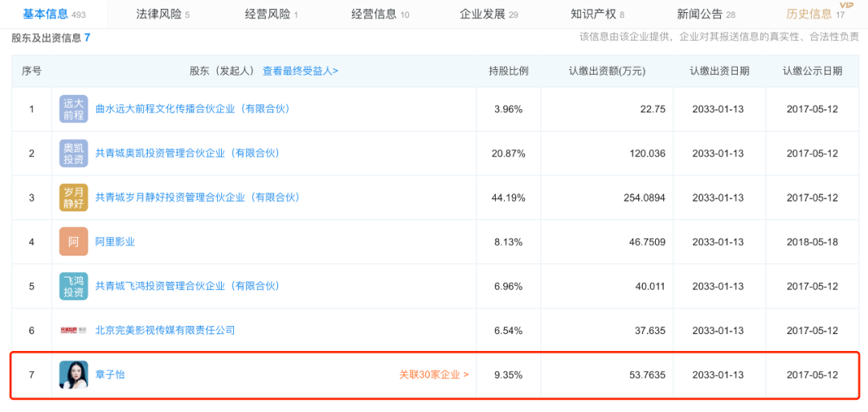
Task: Click the 岁月静好 shareholder logo icon
Action: click(x=74, y=198)
